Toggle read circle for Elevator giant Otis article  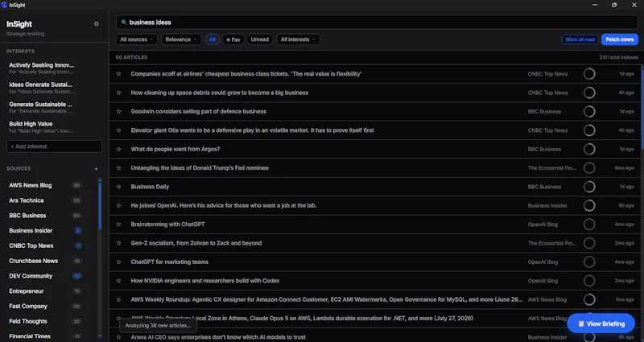point(589,130)
